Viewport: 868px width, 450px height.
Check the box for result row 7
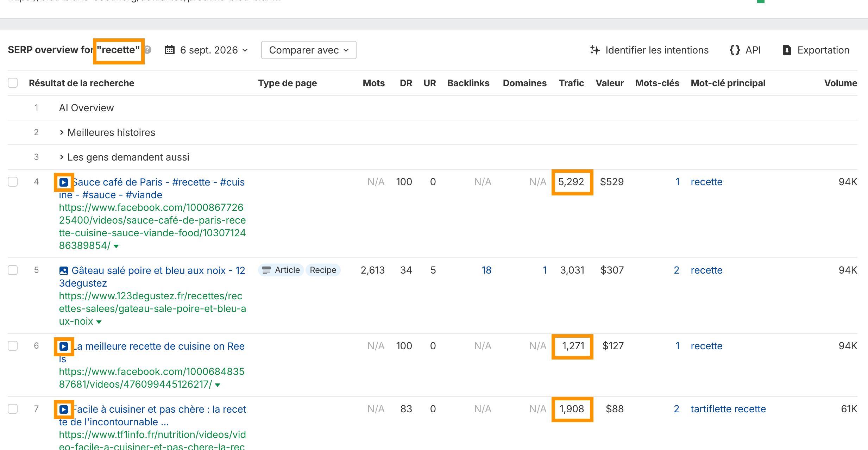click(13, 409)
